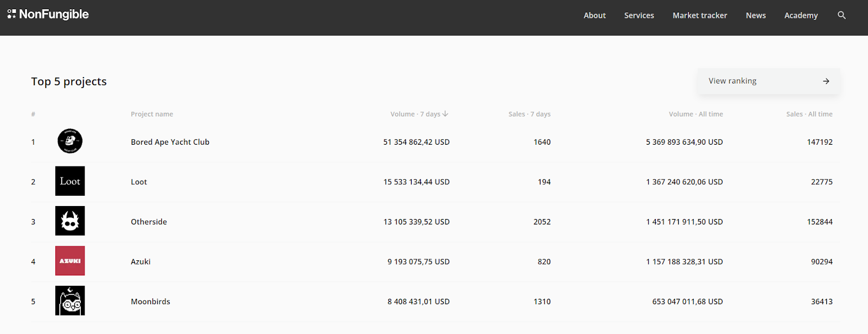The image size is (868, 334).
Task: Click the 22775 all-time sales value
Action: 822,182
